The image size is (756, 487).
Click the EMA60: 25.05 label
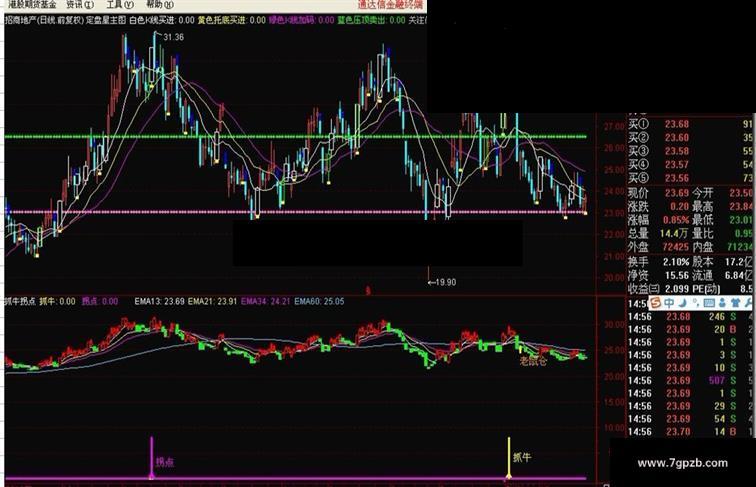319,301
